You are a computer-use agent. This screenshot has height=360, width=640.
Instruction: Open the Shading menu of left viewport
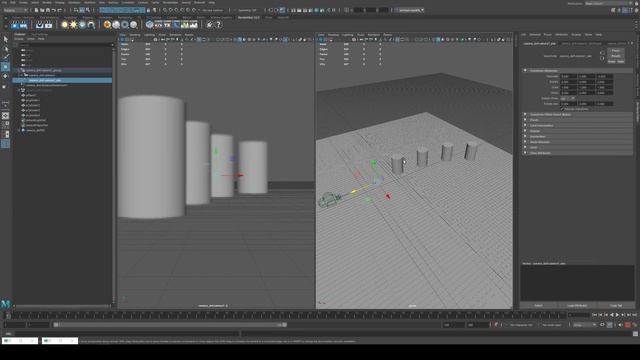(x=135, y=35)
